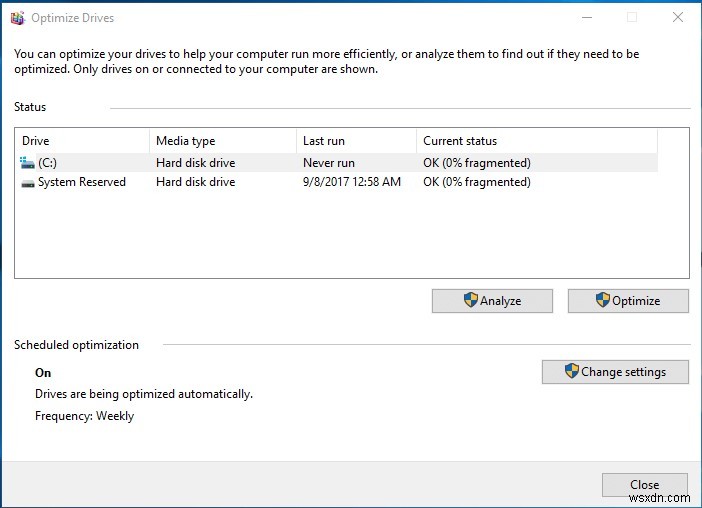Image resolution: width=702 pixels, height=508 pixels.
Task: Click the title bar X close icon
Action: (x=678, y=17)
